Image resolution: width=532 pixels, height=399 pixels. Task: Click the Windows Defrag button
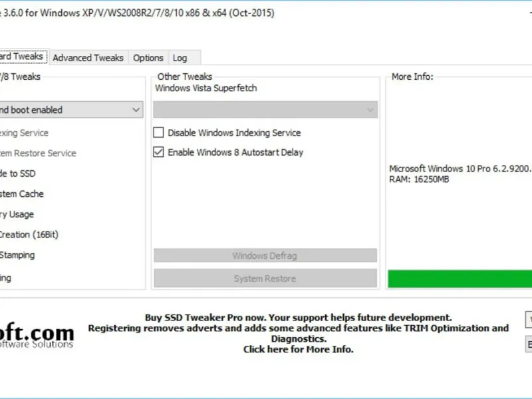click(x=265, y=255)
